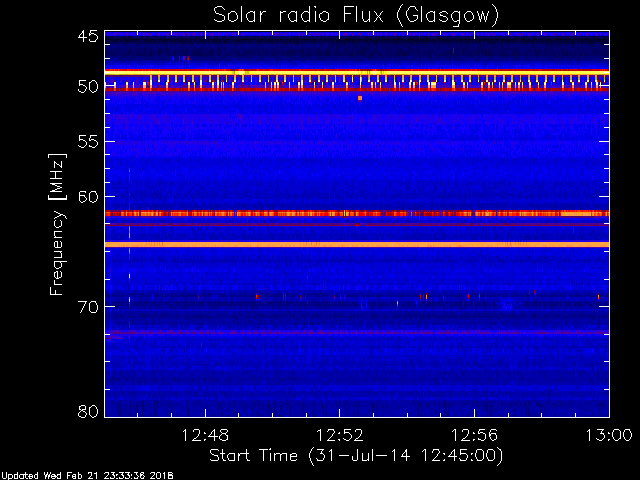640x480 pixels.
Task: Click the bright yellow-white band near 49 MHz
Action: (357, 72)
